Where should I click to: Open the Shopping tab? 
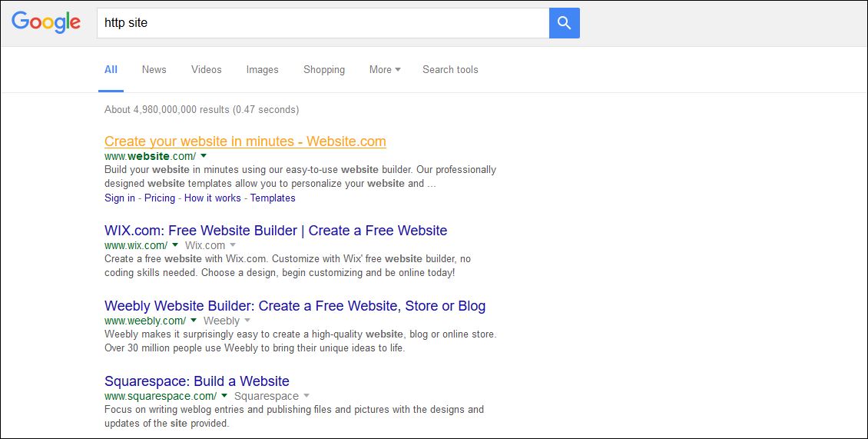[323, 69]
